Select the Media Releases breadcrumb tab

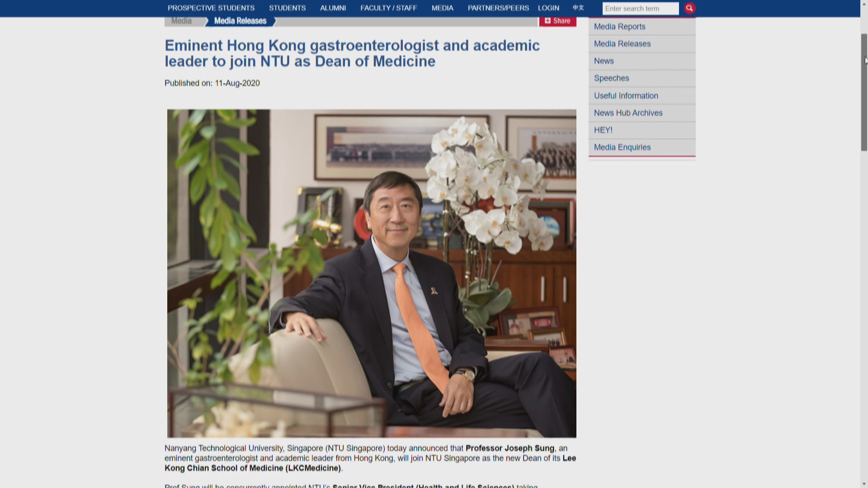click(x=240, y=21)
